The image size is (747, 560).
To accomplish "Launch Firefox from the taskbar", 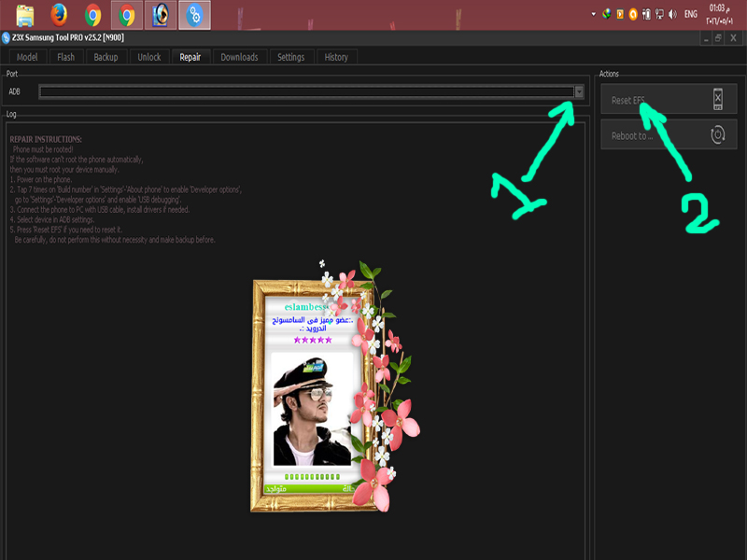I will click(x=59, y=15).
